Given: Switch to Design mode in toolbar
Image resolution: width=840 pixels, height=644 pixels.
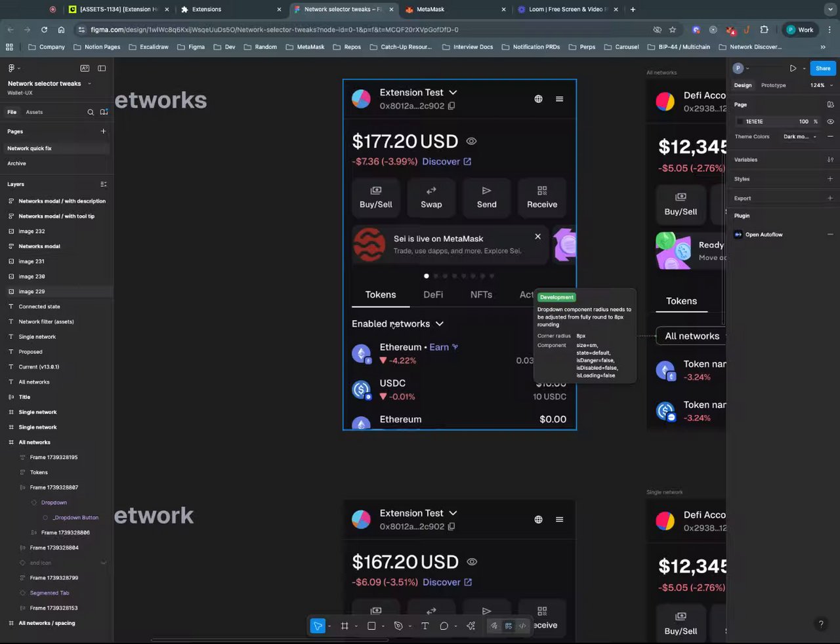Looking at the screenshot, I should (x=509, y=626).
